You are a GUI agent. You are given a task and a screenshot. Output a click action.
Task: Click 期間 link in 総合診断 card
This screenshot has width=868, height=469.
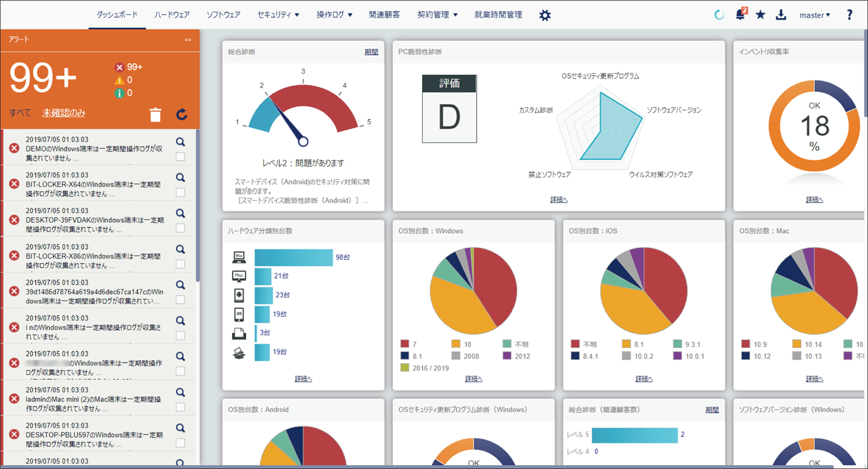coord(371,52)
